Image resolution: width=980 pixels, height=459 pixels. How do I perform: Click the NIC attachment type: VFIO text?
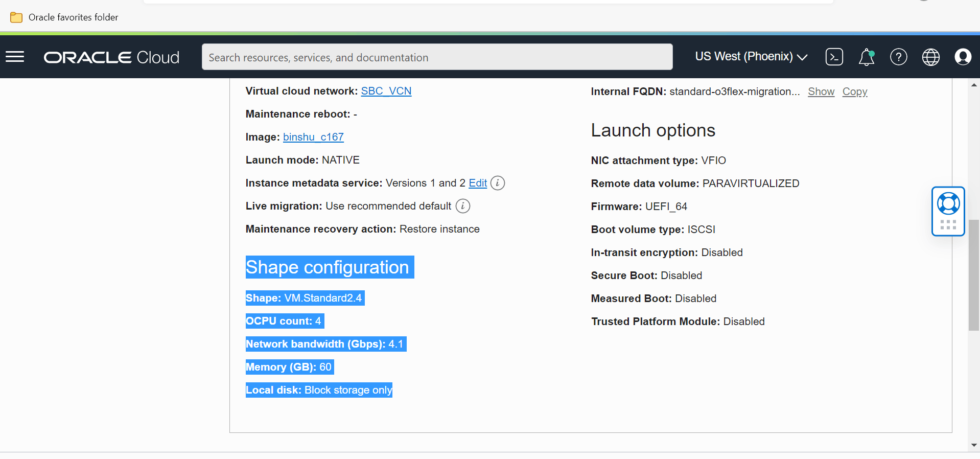click(x=659, y=160)
